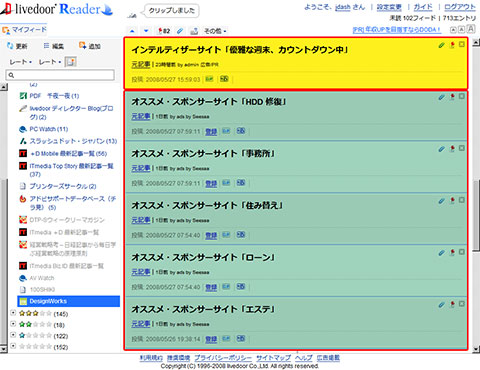
Task: Click the toolbar icon left of その他
Action: point(194,31)
